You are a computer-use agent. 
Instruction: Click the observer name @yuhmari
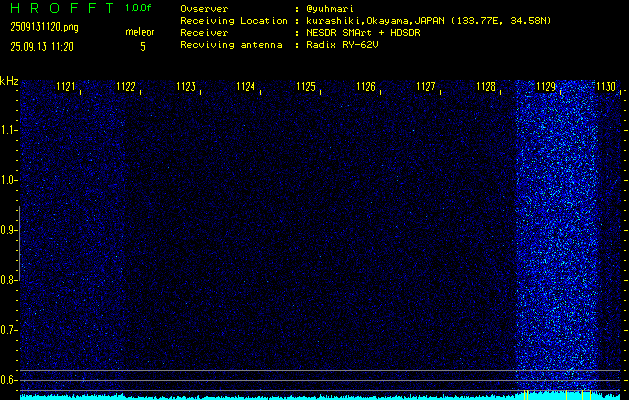(331, 9)
